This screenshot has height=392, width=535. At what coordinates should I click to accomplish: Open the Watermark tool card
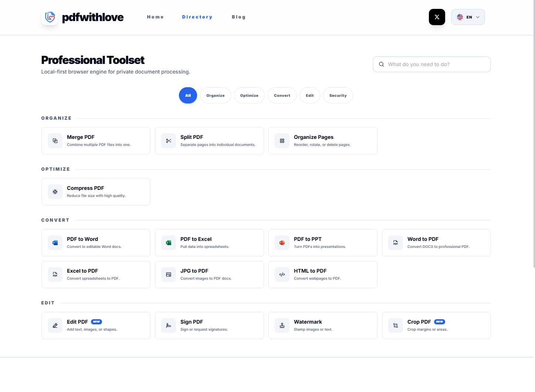(x=323, y=325)
